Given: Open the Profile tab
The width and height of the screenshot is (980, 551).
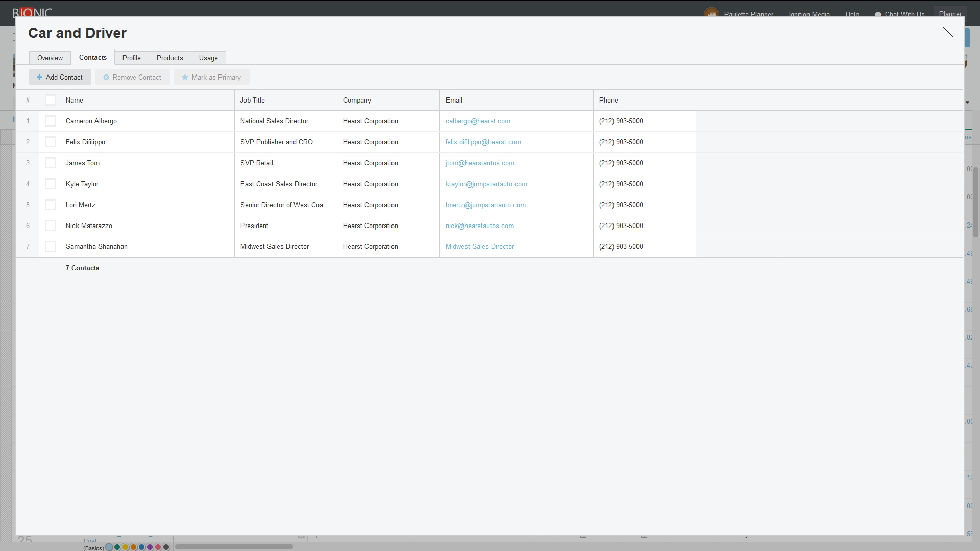Looking at the screenshot, I should (131, 58).
